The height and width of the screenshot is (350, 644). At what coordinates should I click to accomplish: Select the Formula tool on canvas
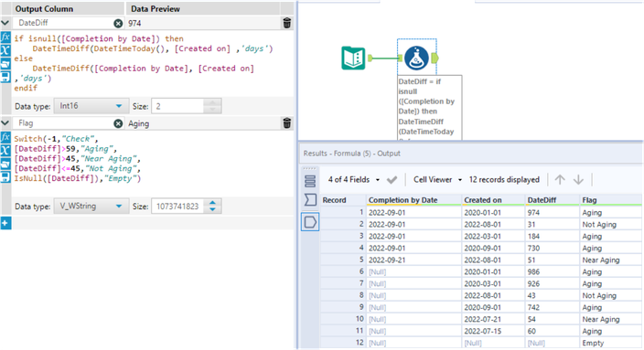pyautogui.click(x=416, y=58)
